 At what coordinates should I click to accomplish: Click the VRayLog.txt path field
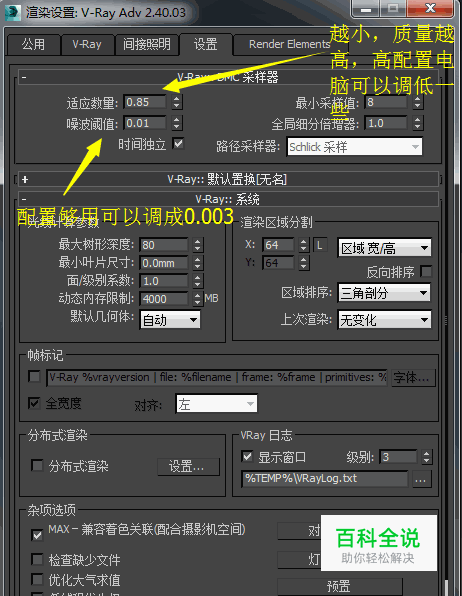pyautogui.click(x=324, y=479)
